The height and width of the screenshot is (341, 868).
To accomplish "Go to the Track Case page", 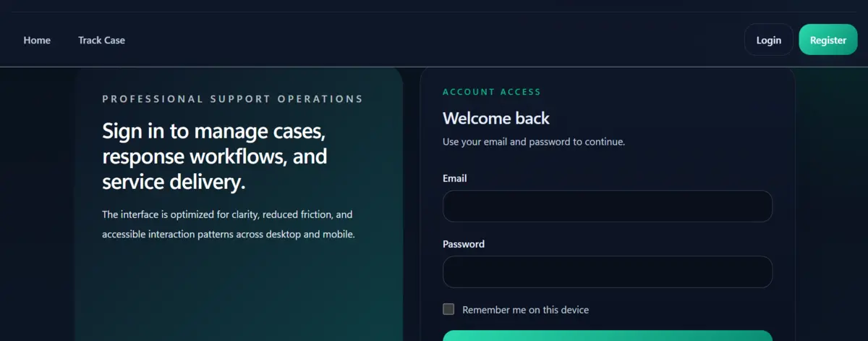I will (x=101, y=41).
